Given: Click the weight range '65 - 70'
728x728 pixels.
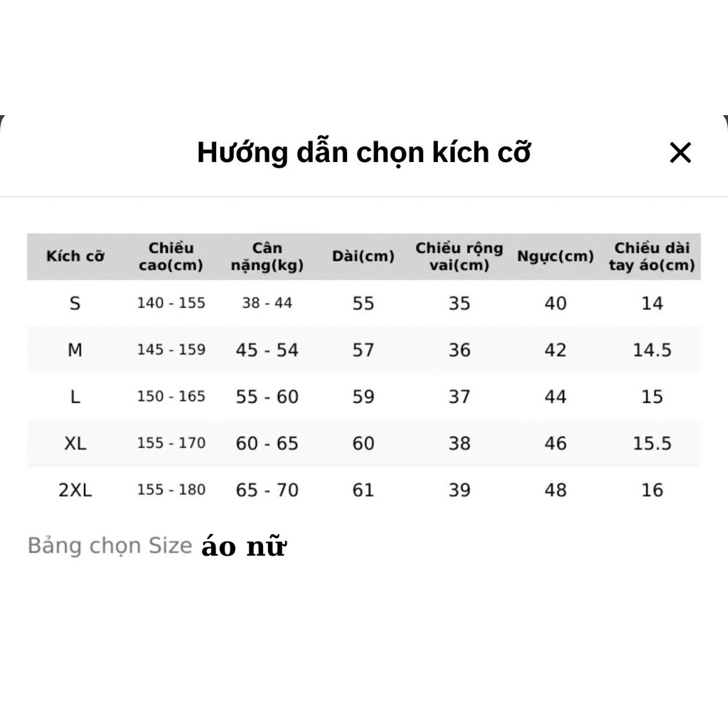Looking at the screenshot, I should [x=267, y=490].
